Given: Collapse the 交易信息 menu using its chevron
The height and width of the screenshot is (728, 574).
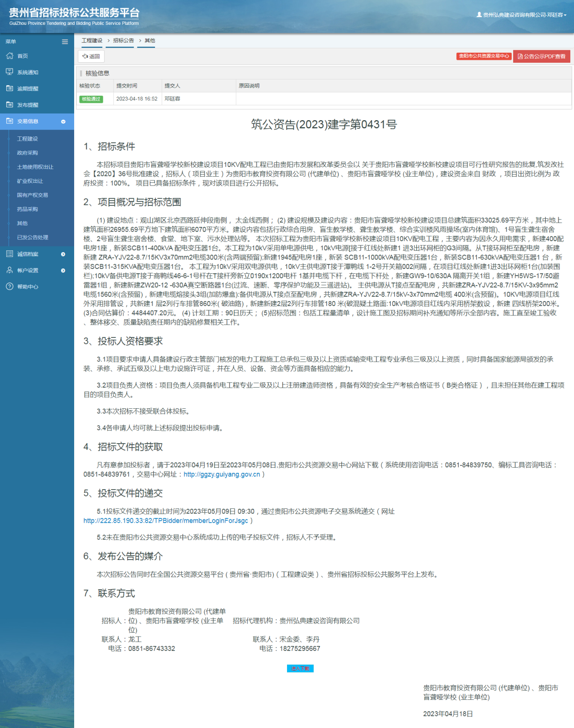Looking at the screenshot, I should coord(63,122).
